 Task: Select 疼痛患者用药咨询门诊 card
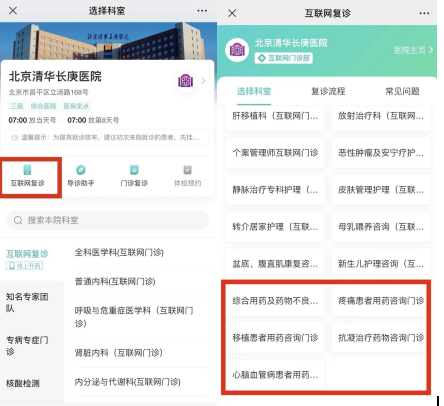tap(381, 301)
